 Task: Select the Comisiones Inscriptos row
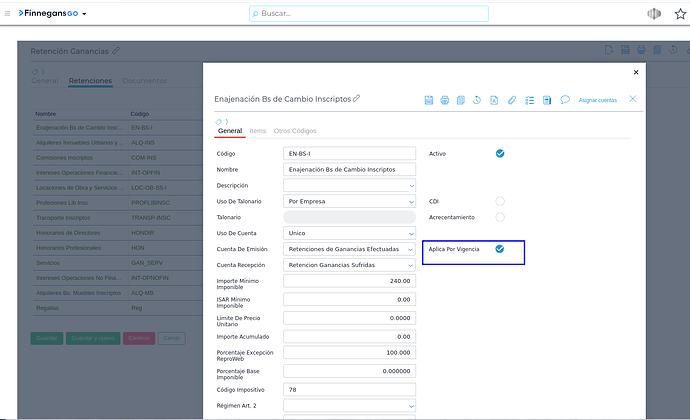[x=118, y=158]
